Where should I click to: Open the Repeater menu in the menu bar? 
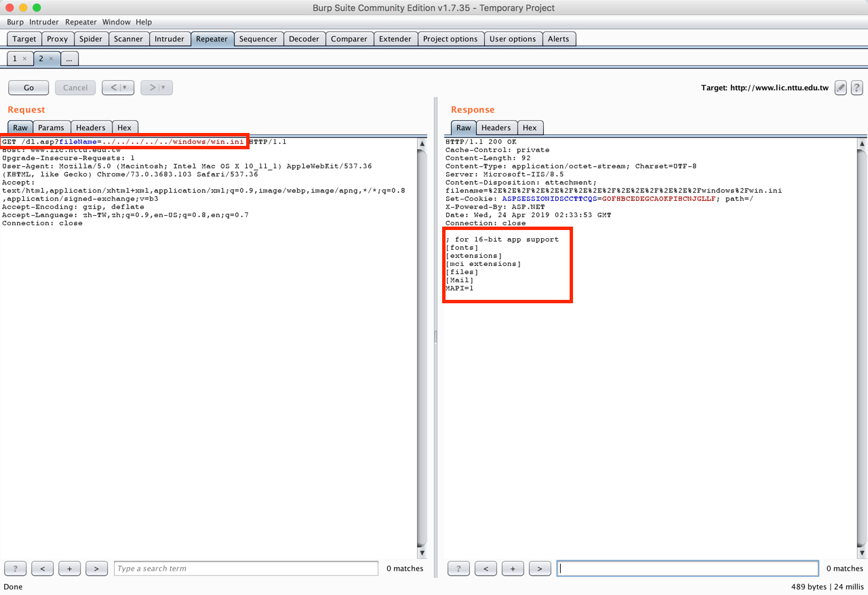[81, 22]
